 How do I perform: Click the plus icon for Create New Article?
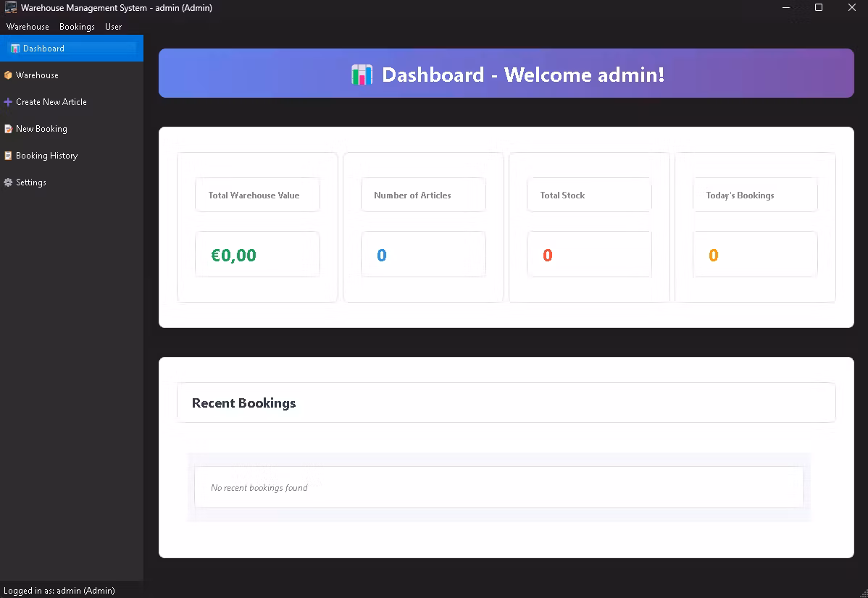coord(8,102)
